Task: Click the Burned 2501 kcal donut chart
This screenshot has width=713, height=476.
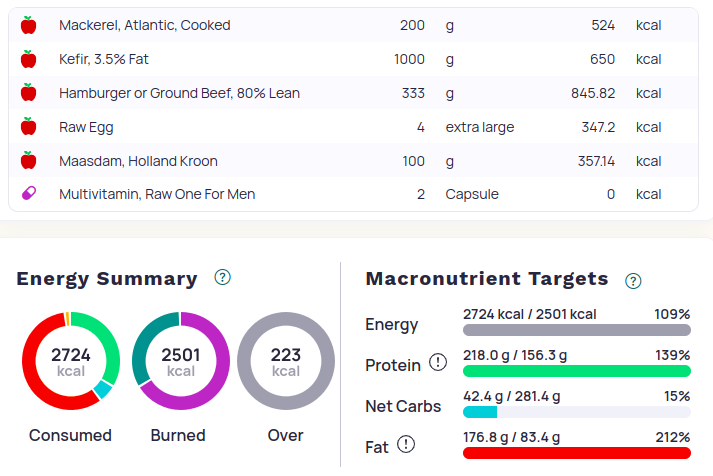Action: click(181, 361)
